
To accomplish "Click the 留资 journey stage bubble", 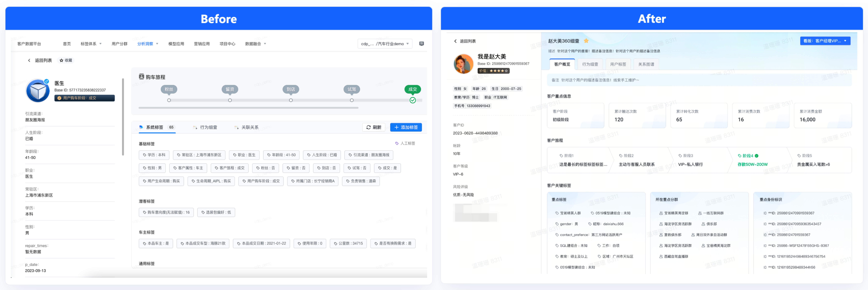I will pyautogui.click(x=230, y=89).
